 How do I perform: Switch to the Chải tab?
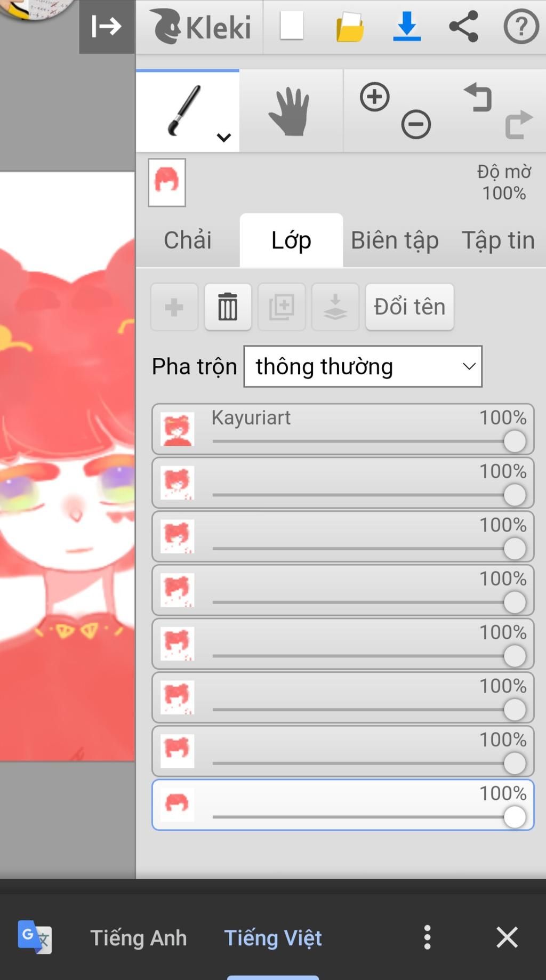(x=188, y=240)
